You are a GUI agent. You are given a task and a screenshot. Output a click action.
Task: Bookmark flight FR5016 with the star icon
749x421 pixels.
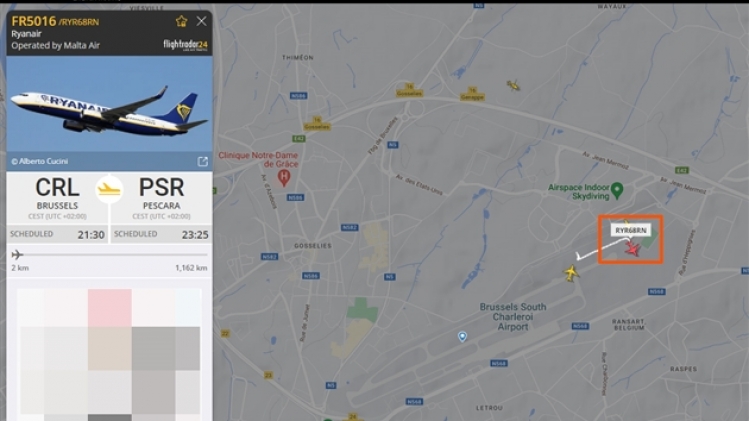tap(182, 21)
